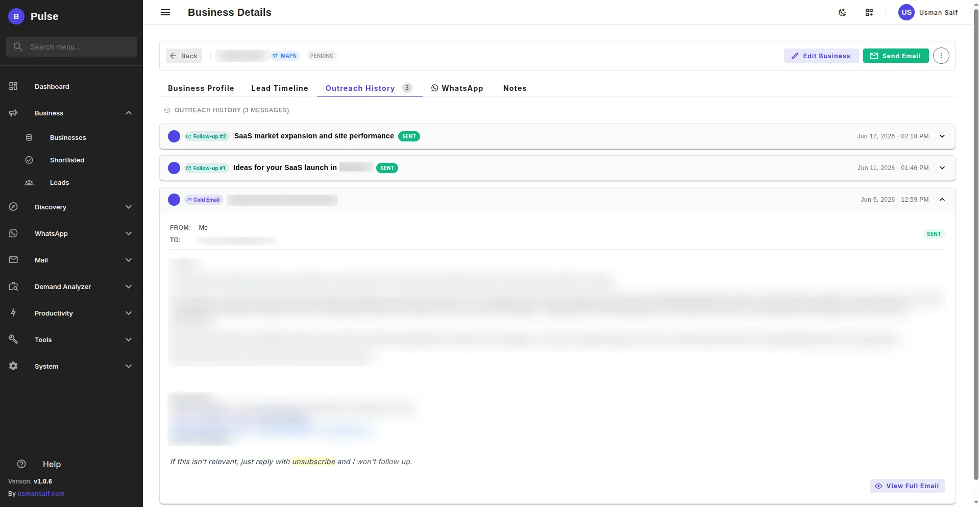Switch to Business Profile tab

tap(201, 88)
